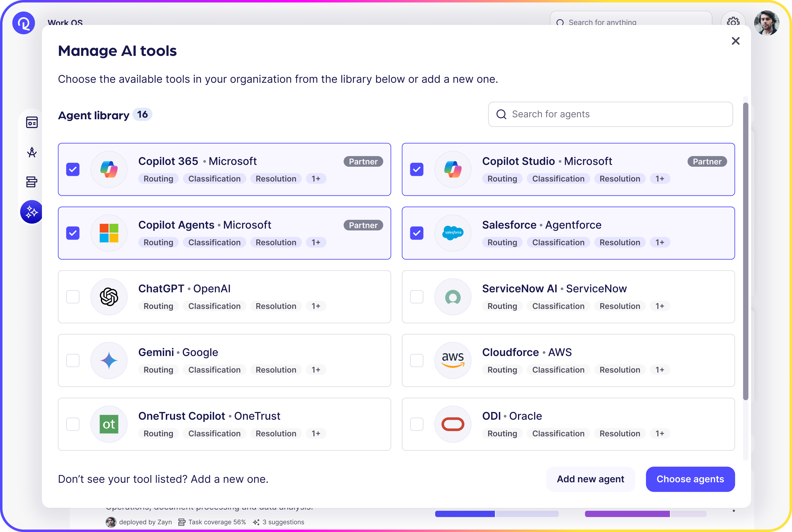Click the Resolution tag on Cloudforce
Screen dimensions: 792x532
[620, 370]
